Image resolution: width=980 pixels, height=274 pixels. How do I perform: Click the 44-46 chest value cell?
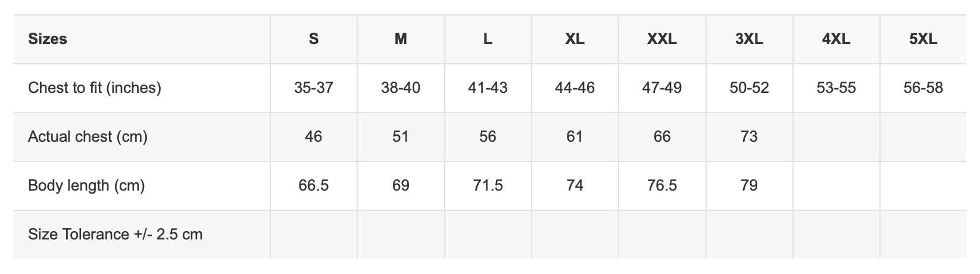pos(575,88)
